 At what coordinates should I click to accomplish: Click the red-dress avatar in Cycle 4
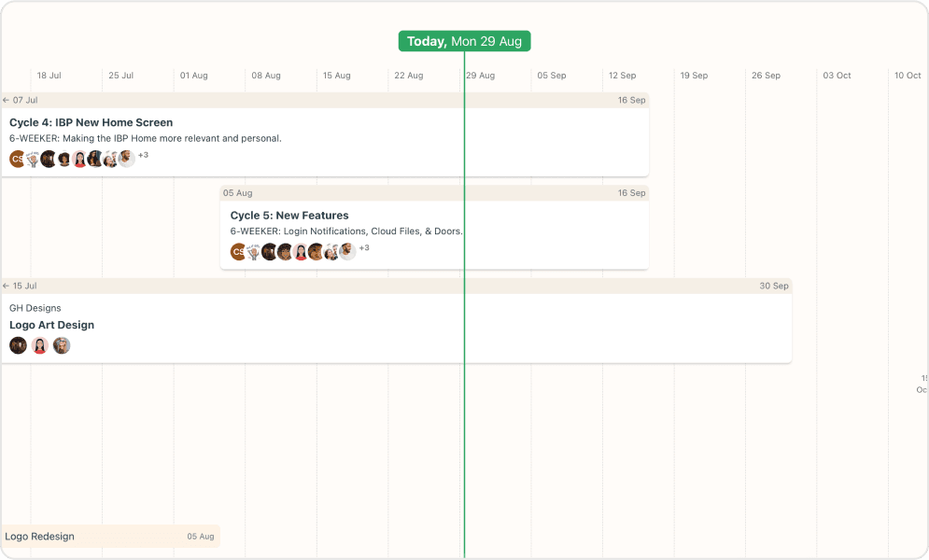coord(79,159)
